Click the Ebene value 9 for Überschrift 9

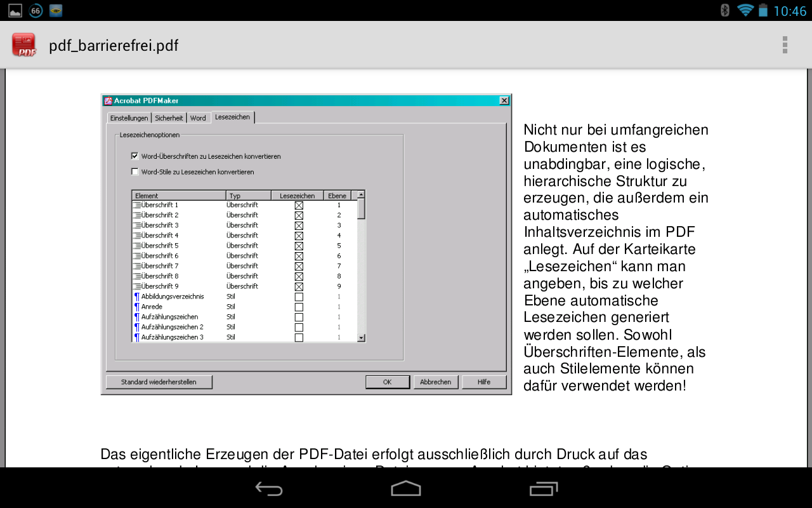pos(339,286)
